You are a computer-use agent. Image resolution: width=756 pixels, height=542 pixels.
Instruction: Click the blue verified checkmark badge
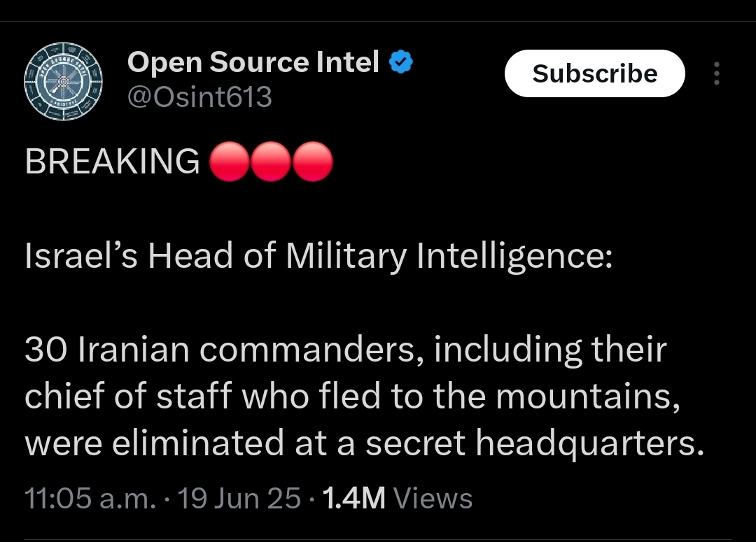(x=400, y=62)
